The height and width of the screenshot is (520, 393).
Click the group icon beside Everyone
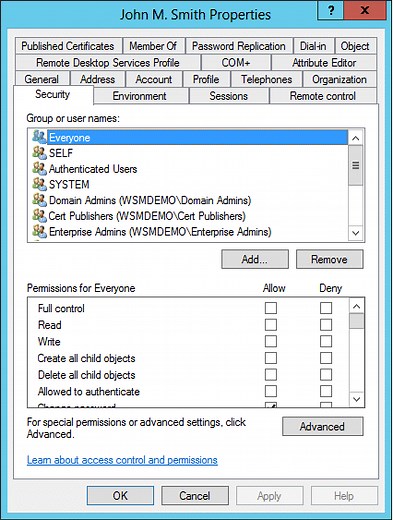39,137
